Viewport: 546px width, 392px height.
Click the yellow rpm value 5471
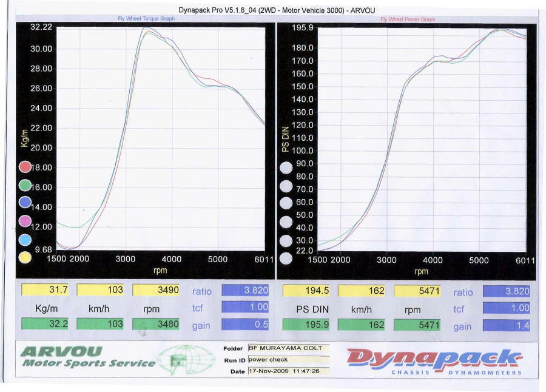(x=417, y=291)
